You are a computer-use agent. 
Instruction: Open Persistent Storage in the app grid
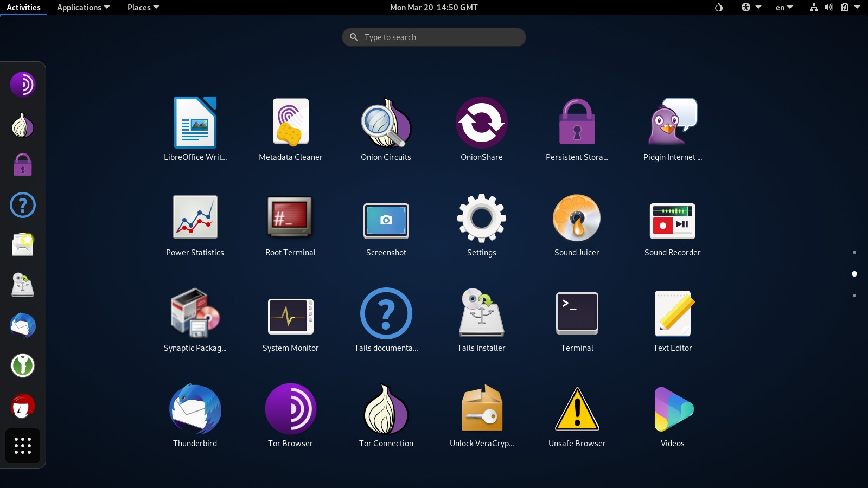click(x=577, y=129)
